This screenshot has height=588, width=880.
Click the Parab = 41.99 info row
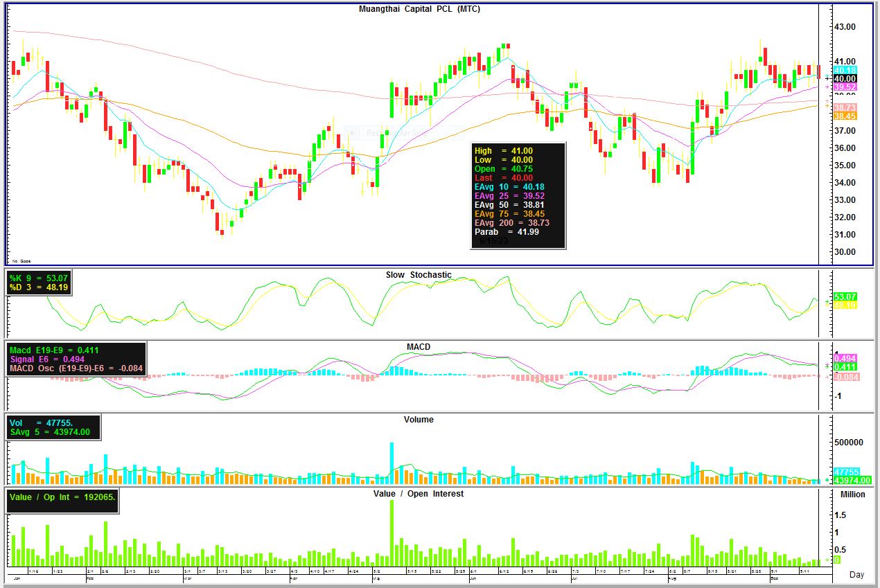click(x=507, y=232)
